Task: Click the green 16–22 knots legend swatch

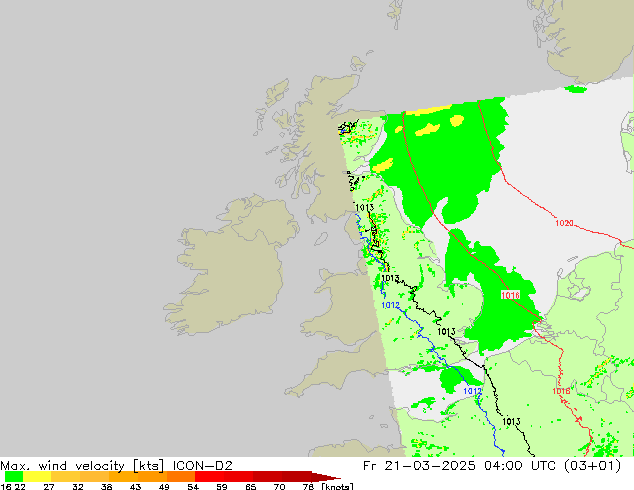Action: click(14, 476)
